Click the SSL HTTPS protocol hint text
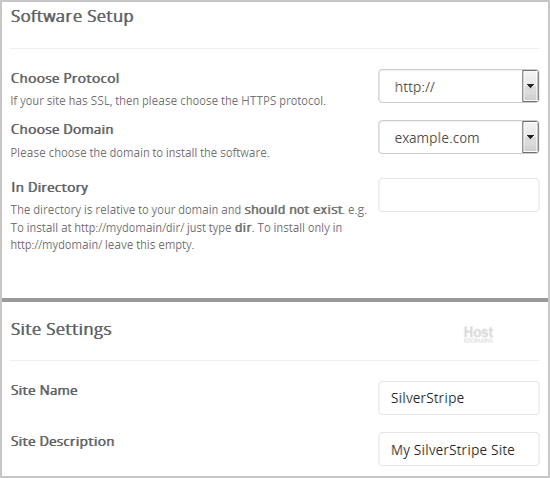The width and height of the screenshot is (550, 478). (168, 101)
